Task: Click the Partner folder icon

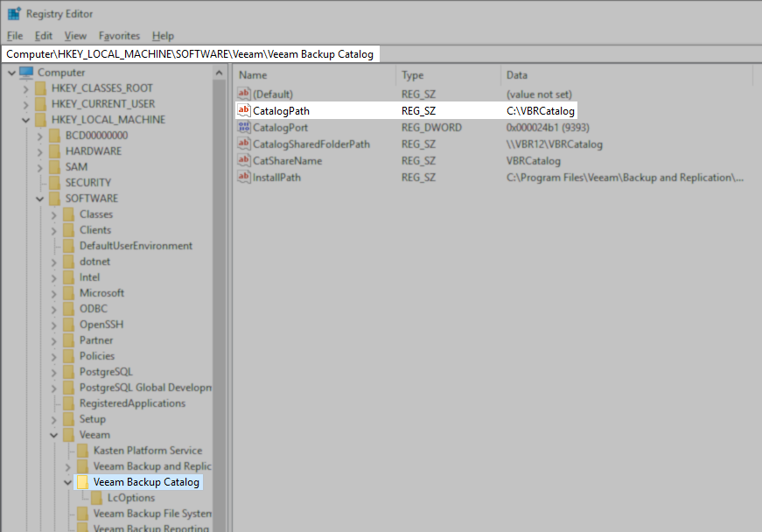Action: point(69,340)
